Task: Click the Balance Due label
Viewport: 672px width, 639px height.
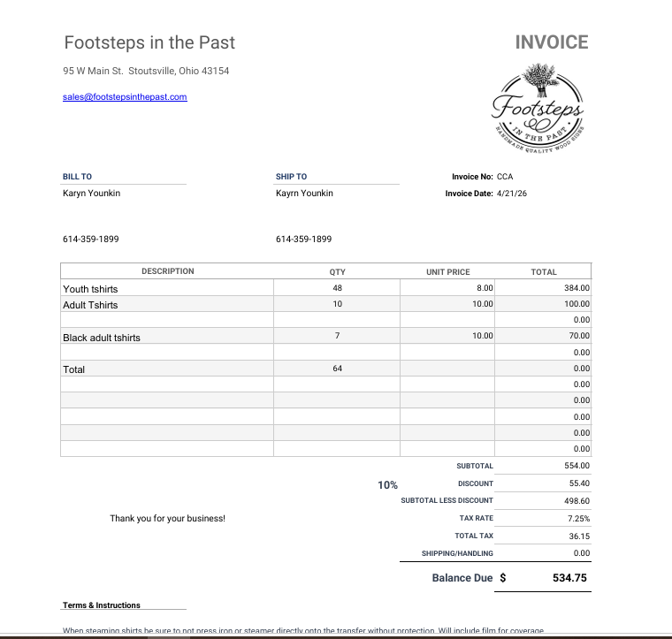Action: point(462,578)
